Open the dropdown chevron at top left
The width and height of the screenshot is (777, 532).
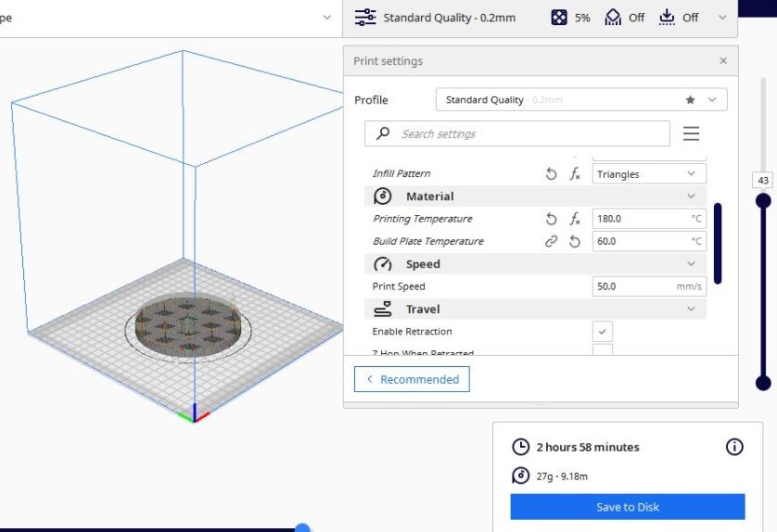click(326, 18)
